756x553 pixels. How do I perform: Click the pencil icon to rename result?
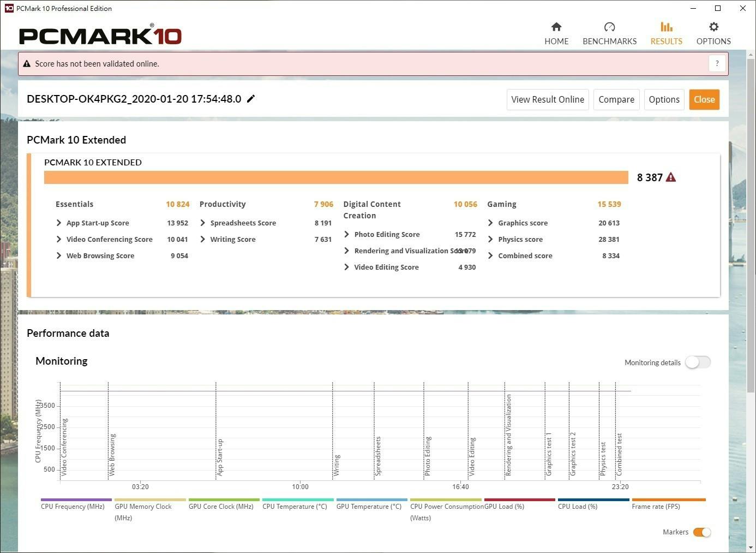251,99
